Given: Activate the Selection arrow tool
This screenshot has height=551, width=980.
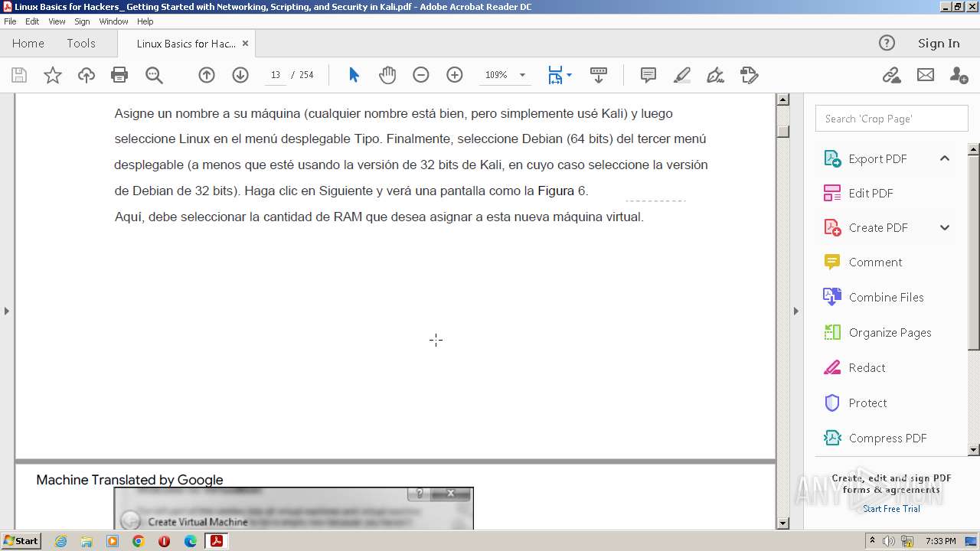Looking at the screenshot, I should [354, 75].
